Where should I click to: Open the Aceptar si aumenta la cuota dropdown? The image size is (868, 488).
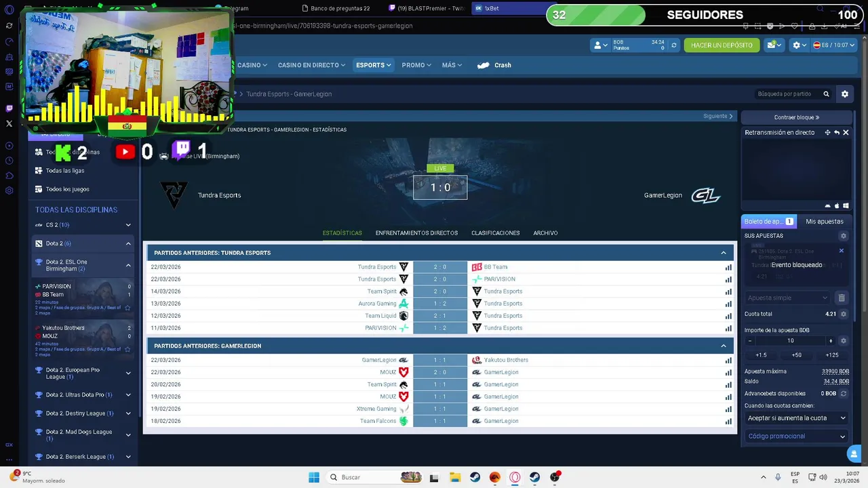[x=796, y=418]
